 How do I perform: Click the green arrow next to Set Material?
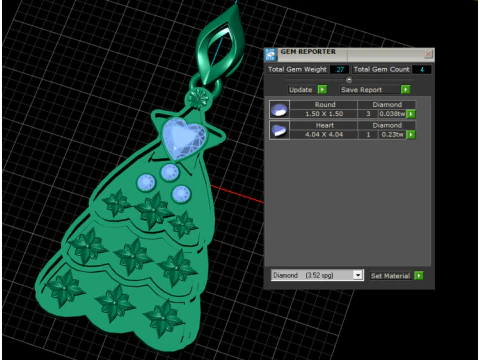click(x=419, y=276)
